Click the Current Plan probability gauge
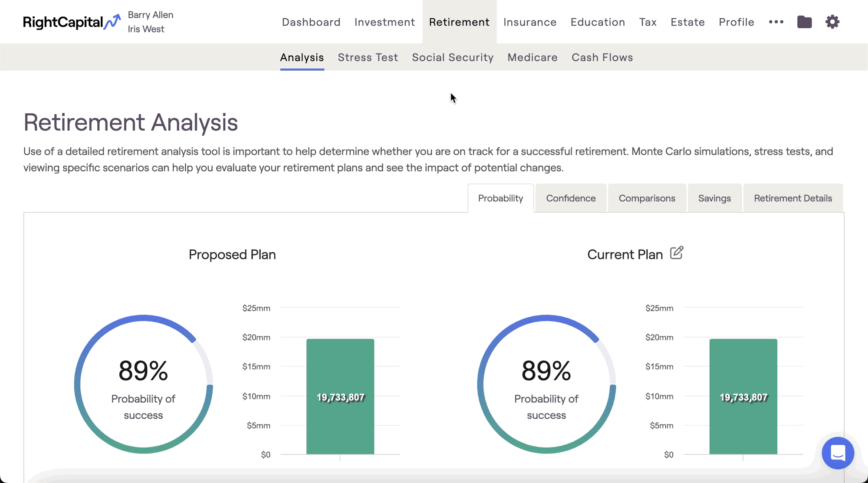 (x=546, y=384)
